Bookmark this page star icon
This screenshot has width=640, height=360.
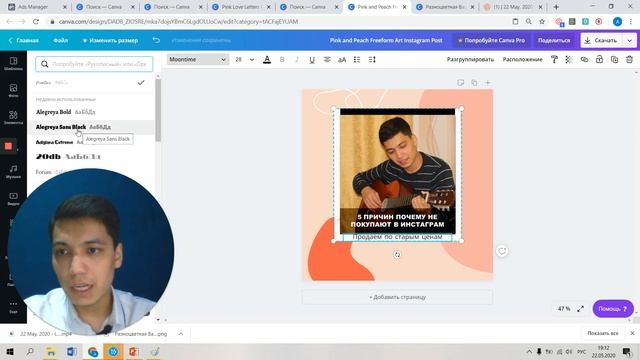[542, 22]
